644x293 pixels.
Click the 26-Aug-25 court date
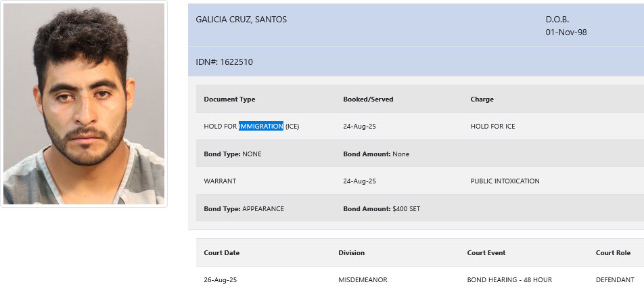(220, 280)
